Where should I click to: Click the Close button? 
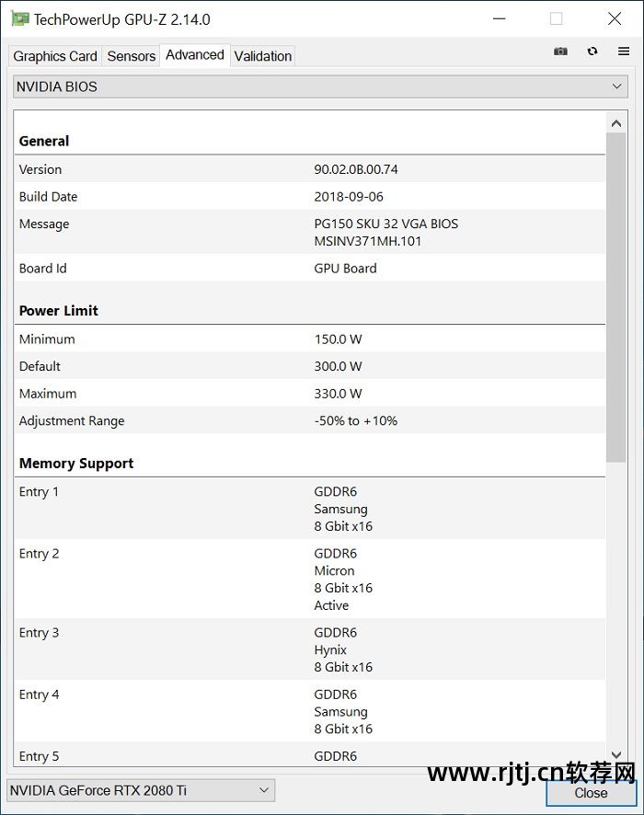point(591,793)
